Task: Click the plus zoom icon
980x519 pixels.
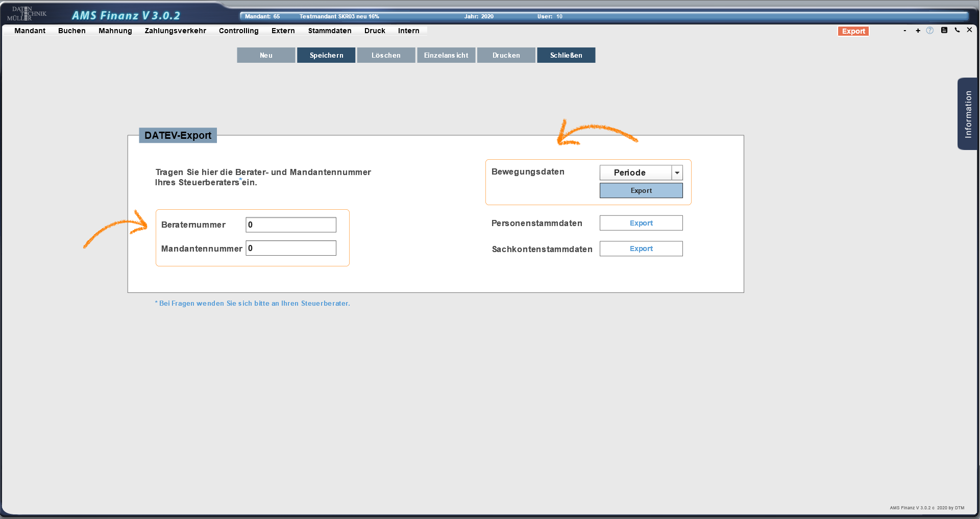Action: (x=918, y=31)
